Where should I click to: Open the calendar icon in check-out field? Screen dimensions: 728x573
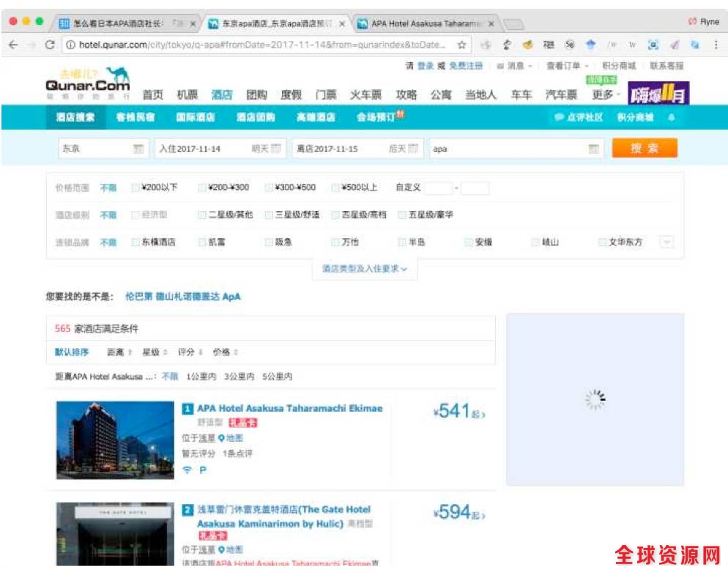(413, 149)
